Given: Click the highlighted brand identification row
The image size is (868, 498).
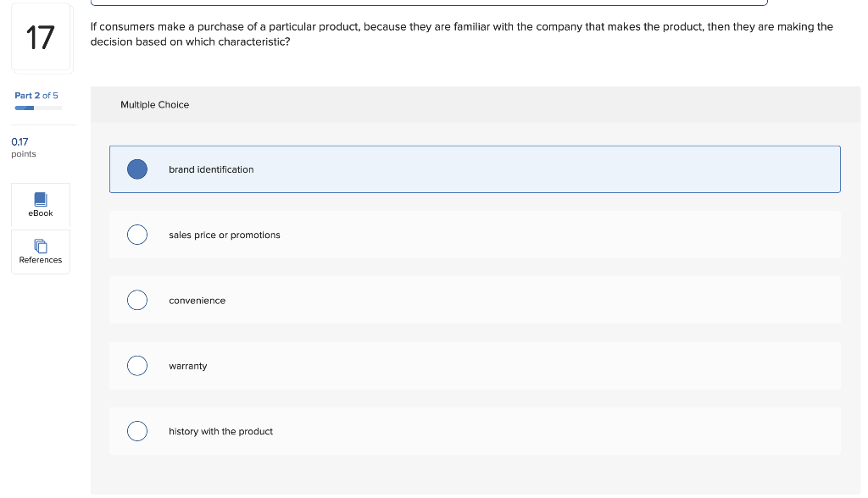Looking at the screenshot, I should click(x=475, y=169).
